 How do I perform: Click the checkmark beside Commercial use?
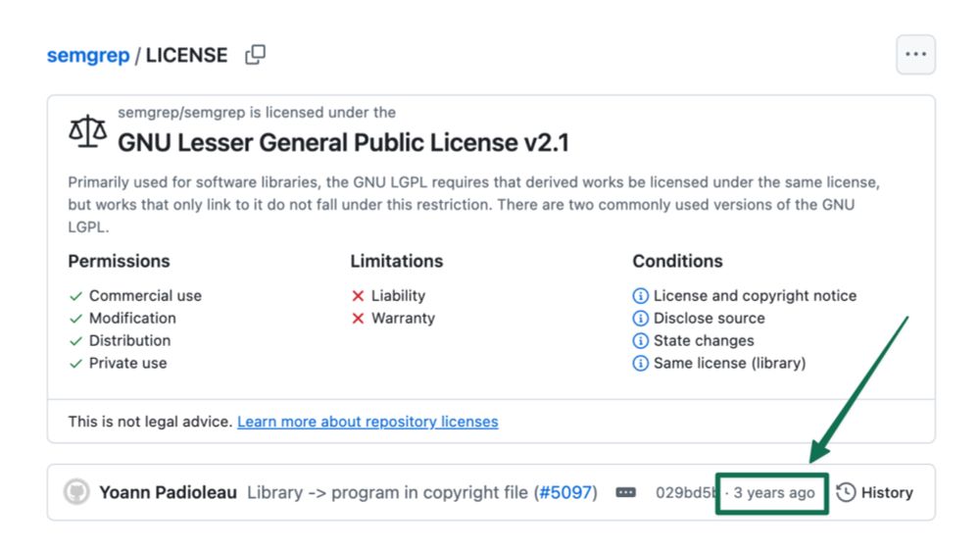click(75, 296)
